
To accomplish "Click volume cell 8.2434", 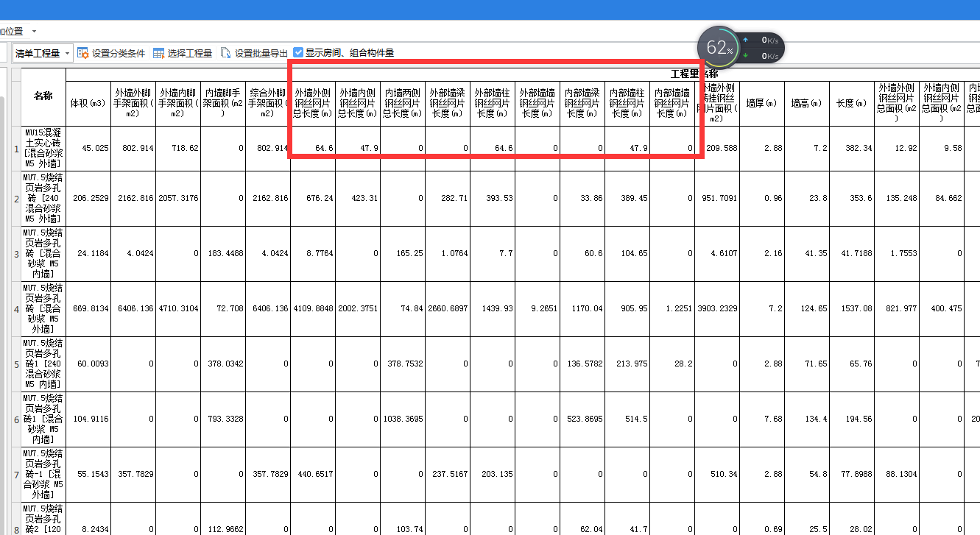I will 88,519.
